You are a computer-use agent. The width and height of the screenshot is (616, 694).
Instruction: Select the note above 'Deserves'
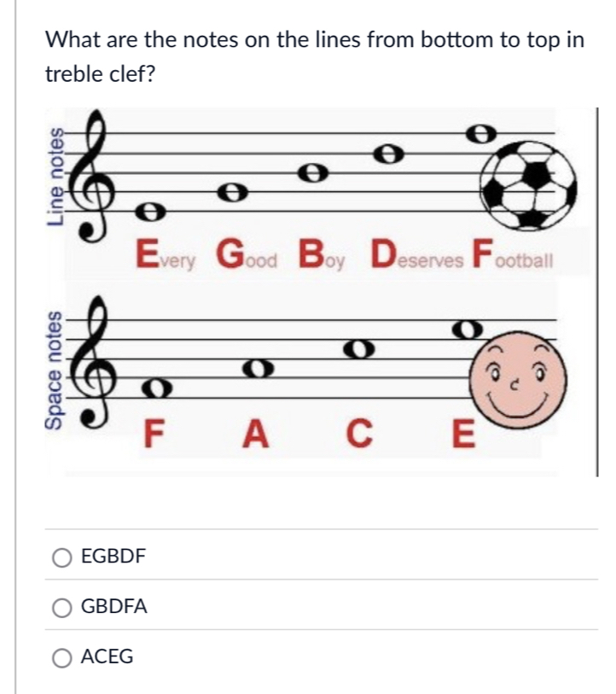pyautogui.click(x=386, y=155)
